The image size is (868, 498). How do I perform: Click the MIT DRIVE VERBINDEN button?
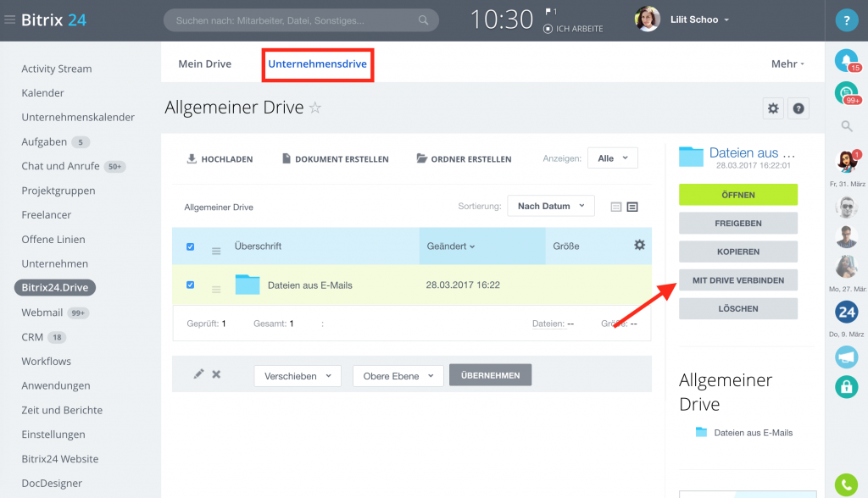pyautogui.click(x=738, y=280)
